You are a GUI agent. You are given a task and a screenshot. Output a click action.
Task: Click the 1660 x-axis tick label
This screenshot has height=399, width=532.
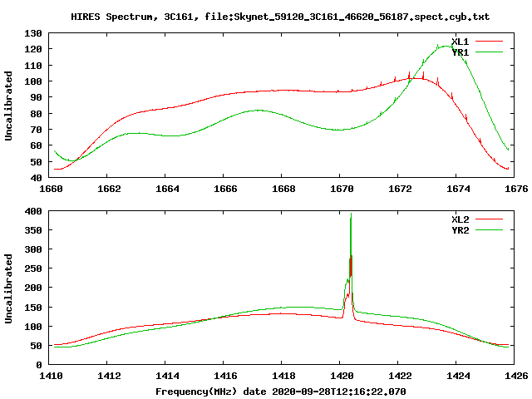[x=51, y=189]
